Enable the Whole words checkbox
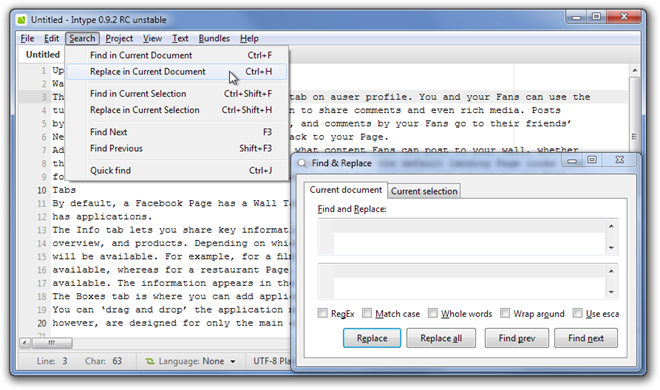 click(433, 313)
